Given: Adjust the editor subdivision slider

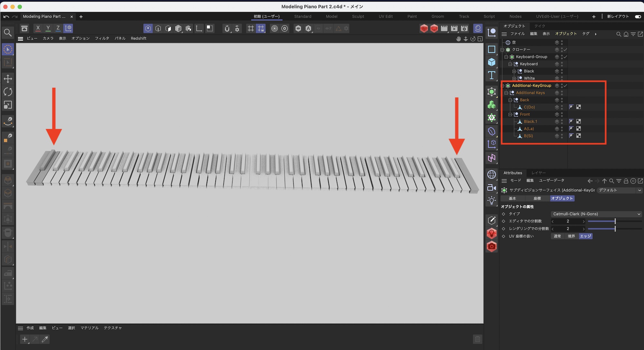Looking at the screenshot, I should [615, 221].
